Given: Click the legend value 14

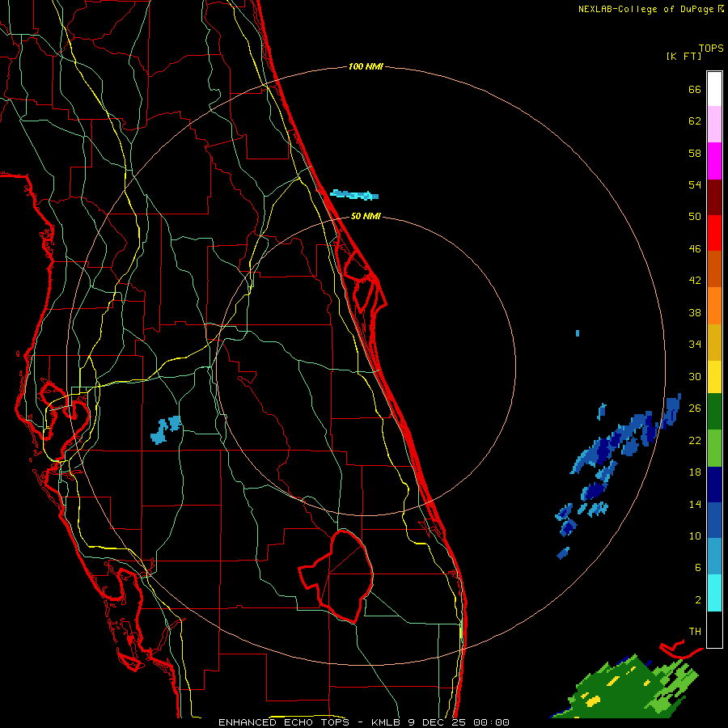Looking at the screenshot, I should tap(695, 504).
